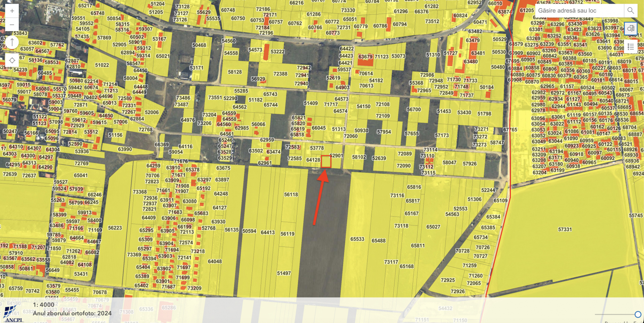Toggle the document search query tool

[631, 29]
